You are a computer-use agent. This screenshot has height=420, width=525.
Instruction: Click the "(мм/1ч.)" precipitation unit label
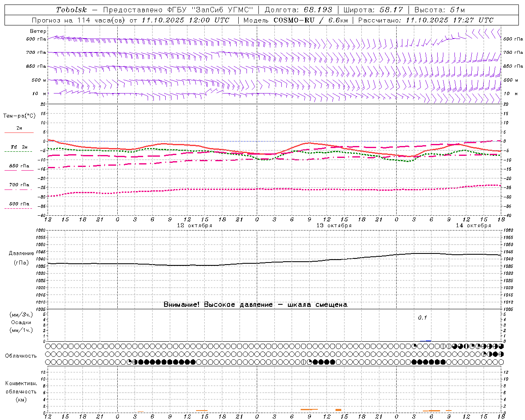tap(21, 330)
